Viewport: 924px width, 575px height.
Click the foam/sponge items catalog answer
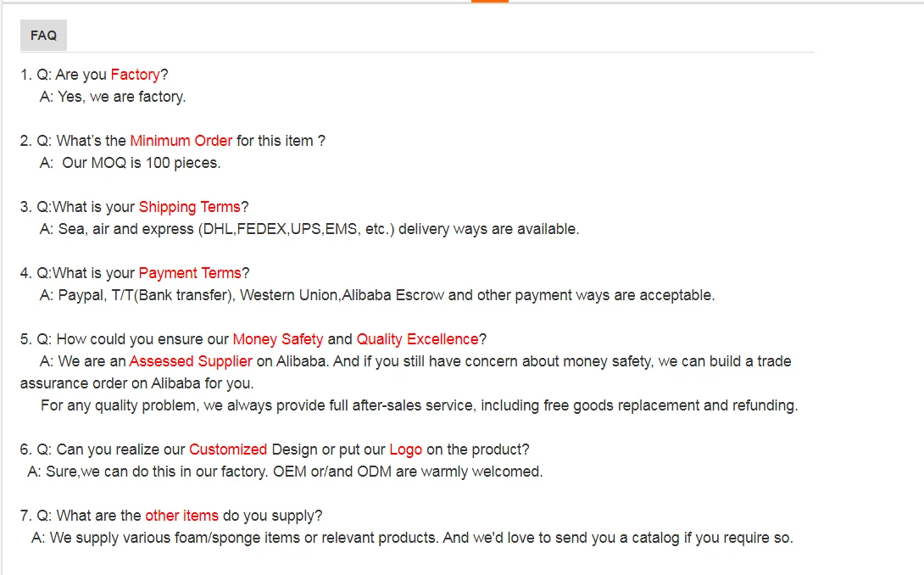(x=413, y=538)
